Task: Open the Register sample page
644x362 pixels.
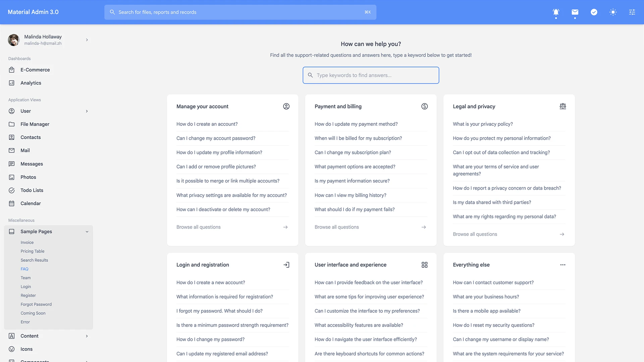Action: pos(28,295)
